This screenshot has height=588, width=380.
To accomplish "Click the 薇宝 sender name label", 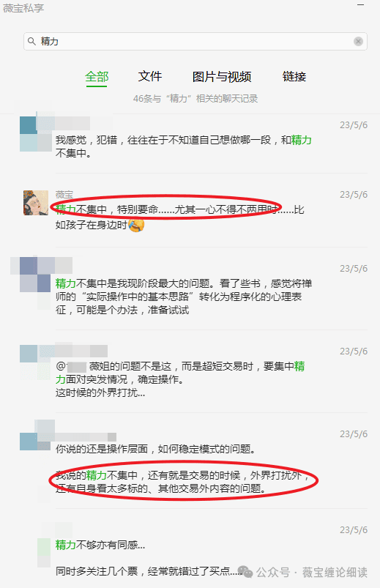I will (64, 195).
